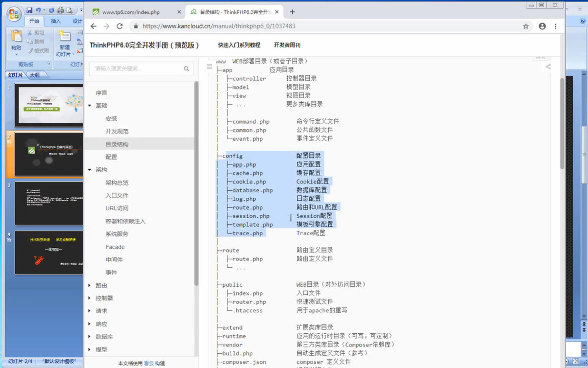Open print preview in PowerPoint toolbar
Viewport: 588px width, 368px height.
(70, 10)
